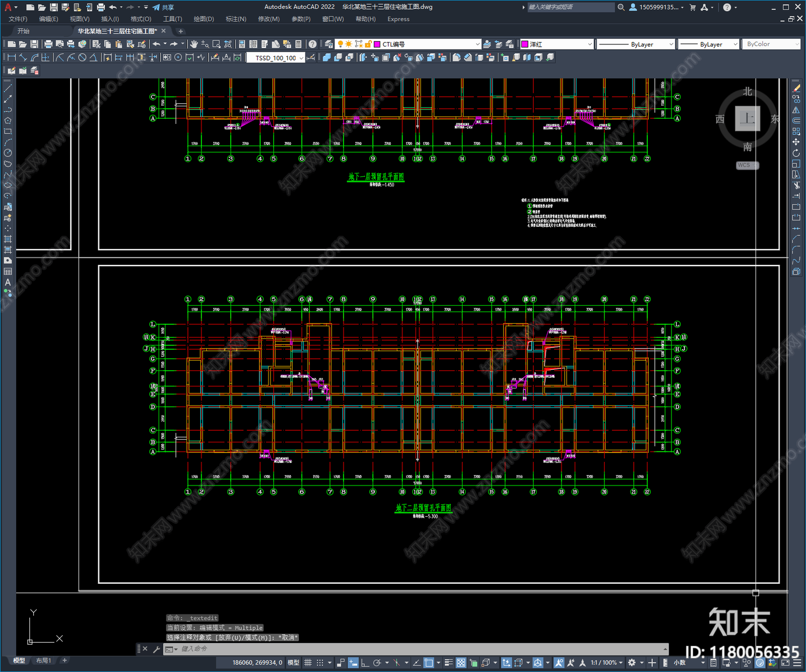Viewport: 806px width, 672px height.
Task: Click the Plot printer icon
Action: click(x=48, y=44)
